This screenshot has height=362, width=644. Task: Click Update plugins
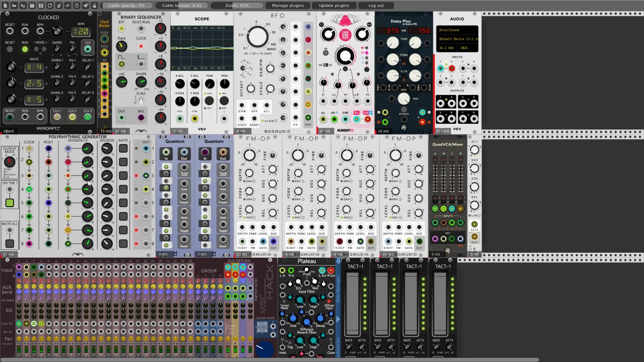[x=334, y=6]
